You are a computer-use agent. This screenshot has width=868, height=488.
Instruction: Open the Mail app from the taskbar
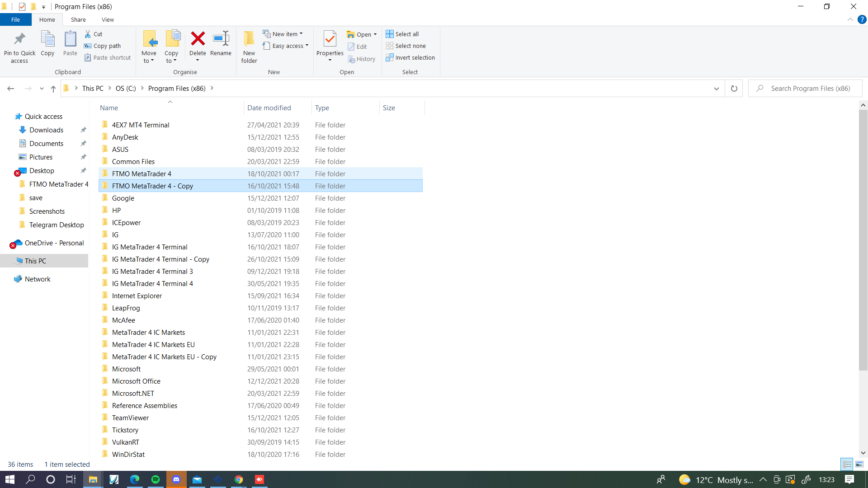pos(197,479)
